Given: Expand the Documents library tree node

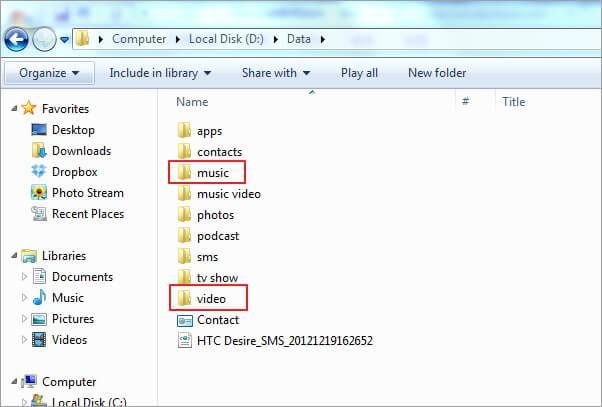Looking at the screenshot, I should [x=25, y=277].
